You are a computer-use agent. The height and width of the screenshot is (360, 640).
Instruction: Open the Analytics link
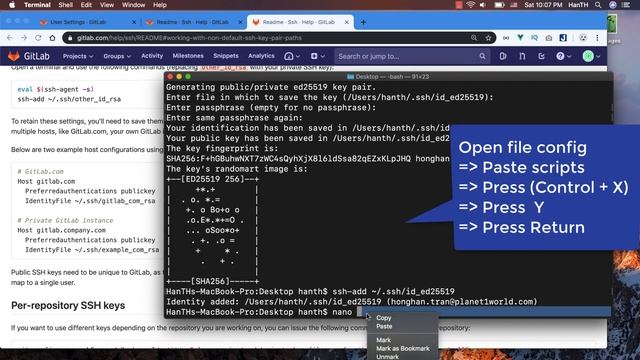pos(261,56)
